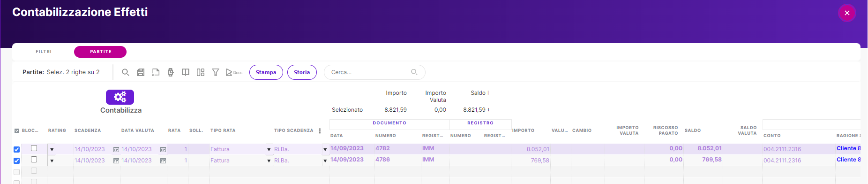Toggle the select-all header checkbox
This screenshot has height=184, width=868.
(17, 130)
